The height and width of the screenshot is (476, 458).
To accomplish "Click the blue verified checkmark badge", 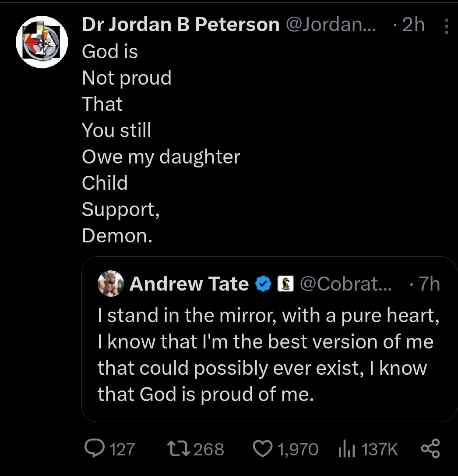I will coord(262,284).
